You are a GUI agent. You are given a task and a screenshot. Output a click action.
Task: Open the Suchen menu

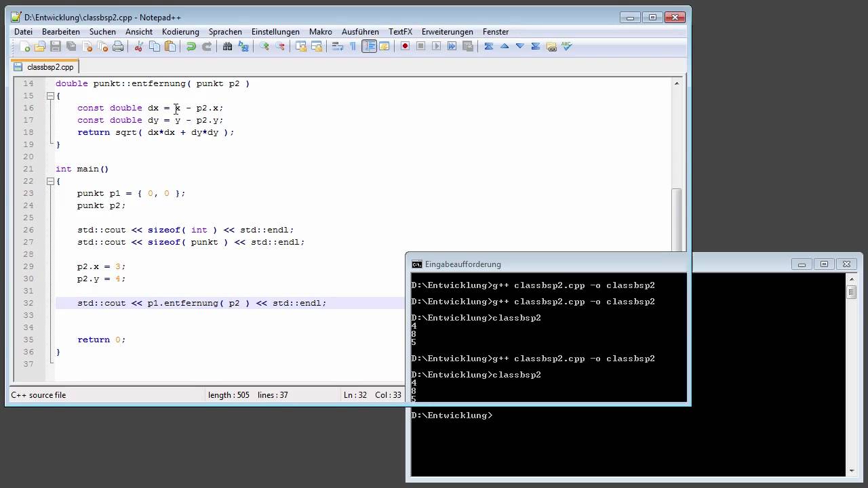pyautogui.click(x=102, y=32)
